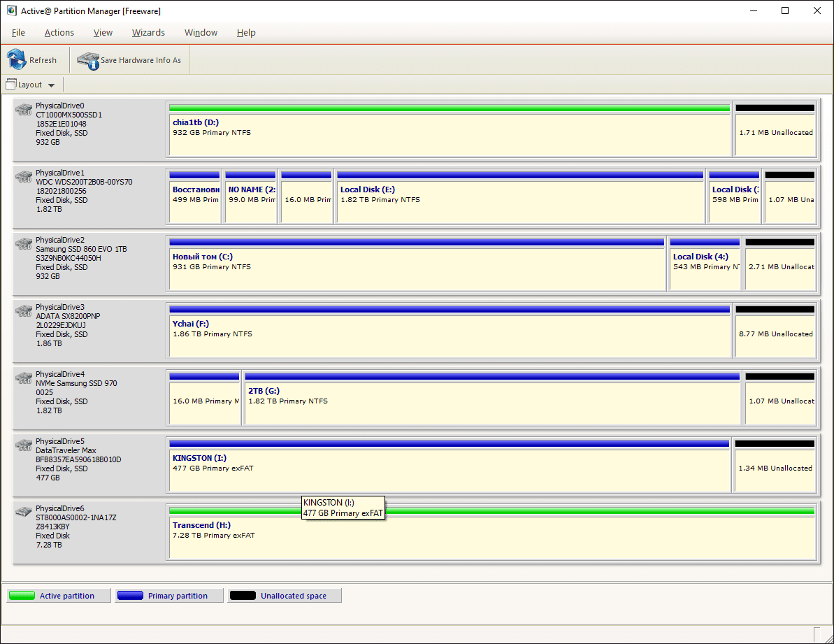Click the ADATA SX8200PNP model text

click(x=68, y=316)
